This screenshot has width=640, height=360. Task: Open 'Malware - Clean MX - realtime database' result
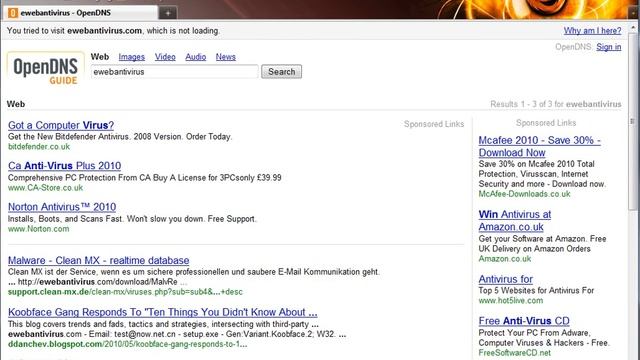point(98,260)
